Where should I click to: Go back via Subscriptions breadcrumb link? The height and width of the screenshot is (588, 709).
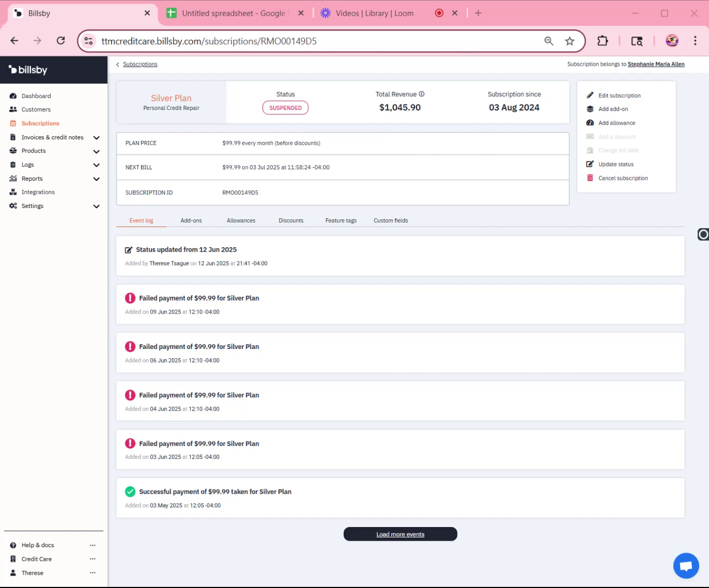tap(140, 64)
